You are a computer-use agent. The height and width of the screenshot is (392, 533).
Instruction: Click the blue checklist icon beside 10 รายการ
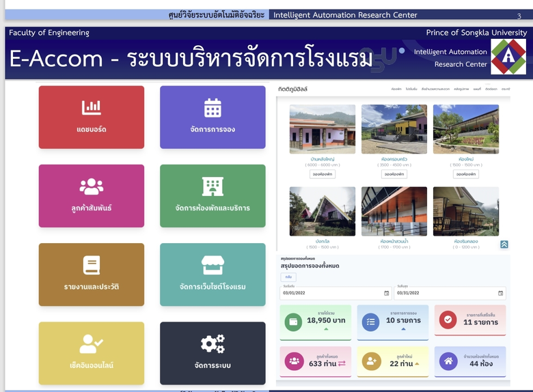(x=370, y=322)
